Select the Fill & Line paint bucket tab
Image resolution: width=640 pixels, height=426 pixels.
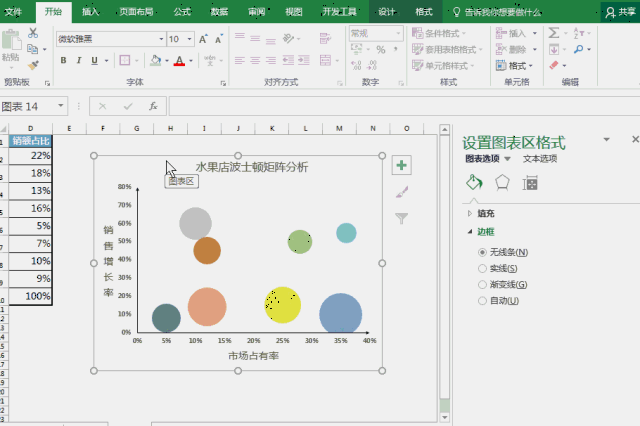(474, 182)
